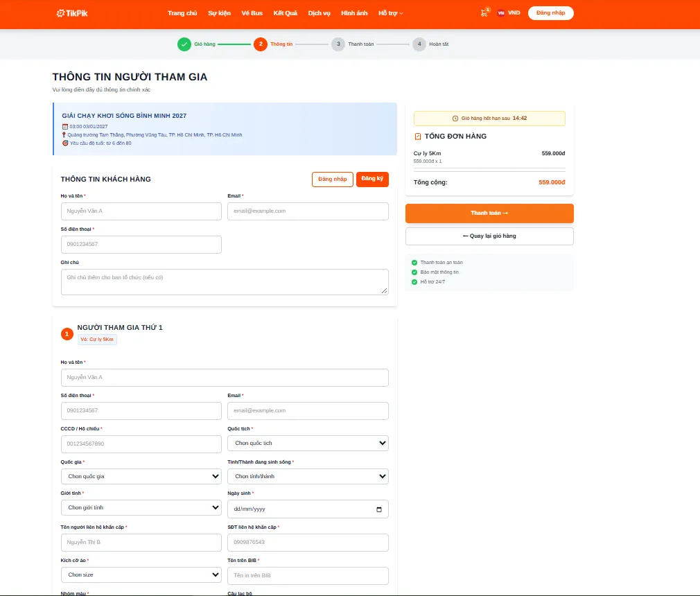Click the Thanh toán button

(x=489, y=213)
